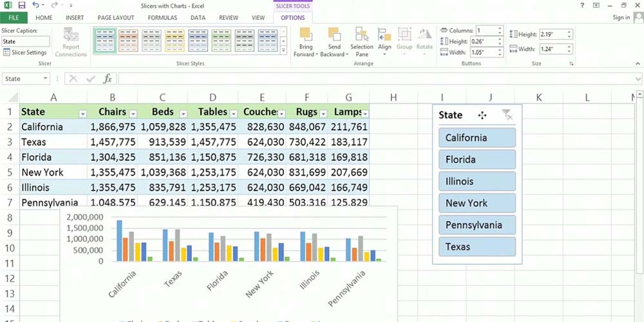The height and width of the screenshot is (322, 644).
Task: Click the Slicer Caption text field
Action: [x=26, y=41]
